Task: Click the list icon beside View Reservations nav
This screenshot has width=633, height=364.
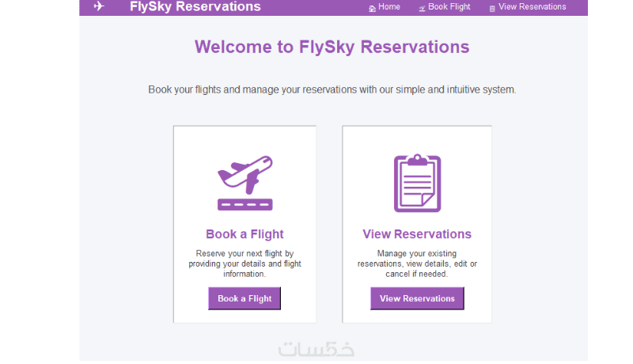Action: pyautogui.click(x=492, y=8)
